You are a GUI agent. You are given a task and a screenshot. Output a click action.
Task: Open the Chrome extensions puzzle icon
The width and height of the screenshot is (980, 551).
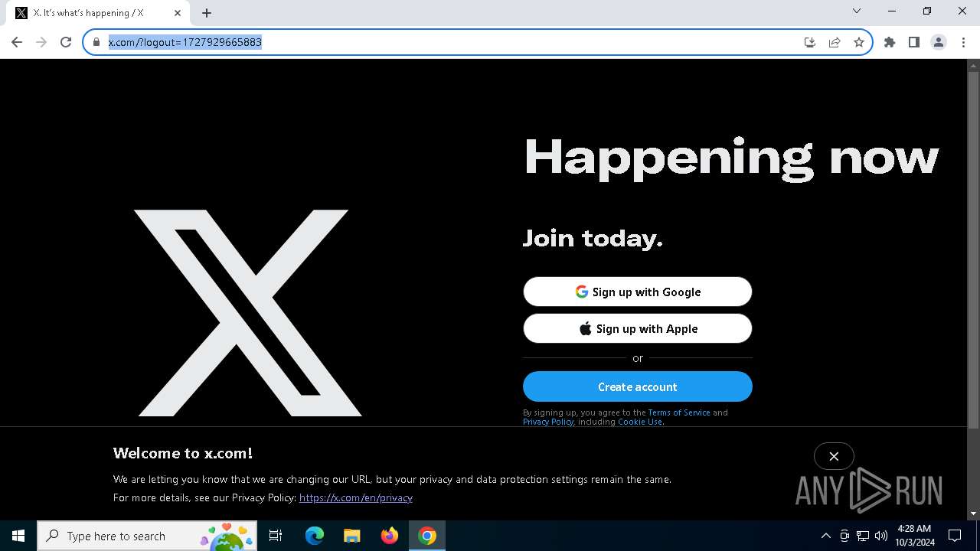890,42
